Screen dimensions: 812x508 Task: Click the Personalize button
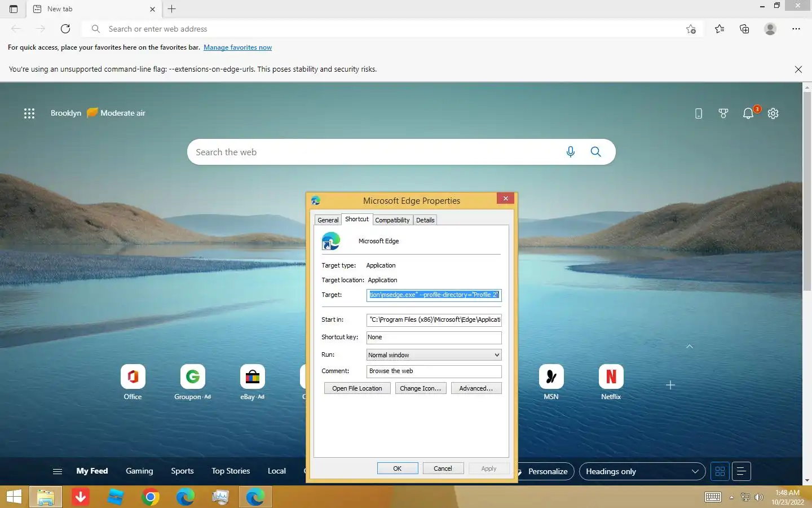(x=547, y=471)
